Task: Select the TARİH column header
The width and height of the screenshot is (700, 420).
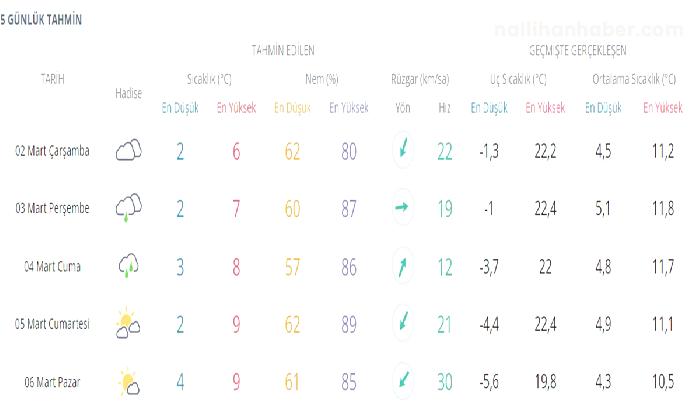Action: click(53, 79)
